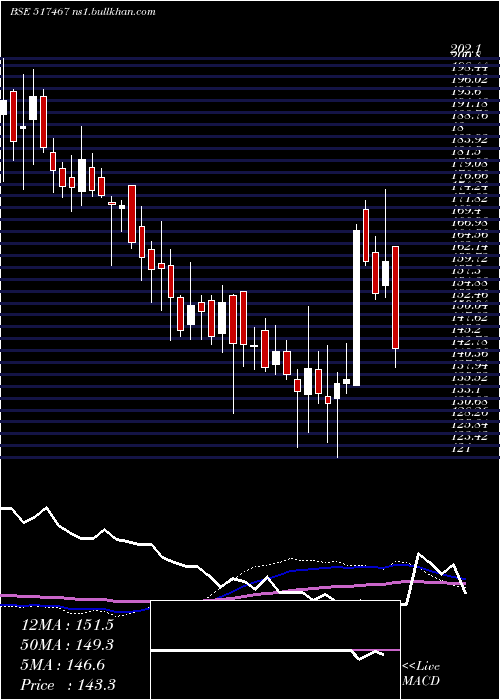This screenshot has width=500, height=700.
Task: Click the MACD inset box
Action: (x=275, y=650)
